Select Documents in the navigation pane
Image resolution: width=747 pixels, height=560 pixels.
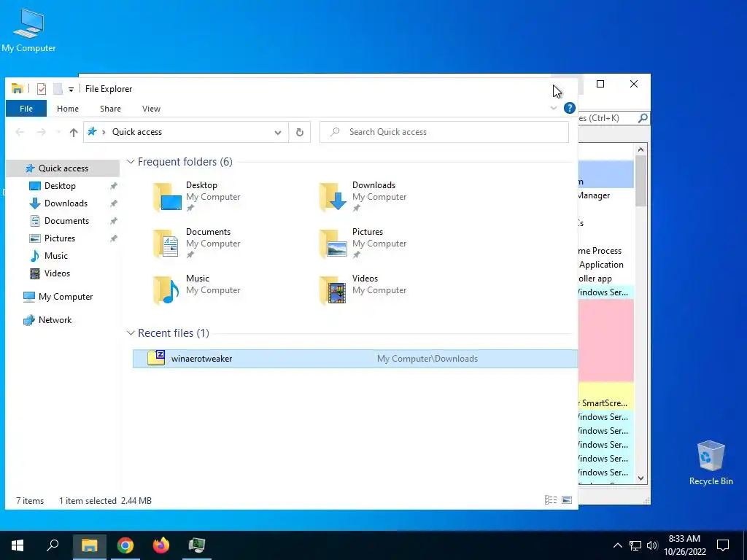66,221
